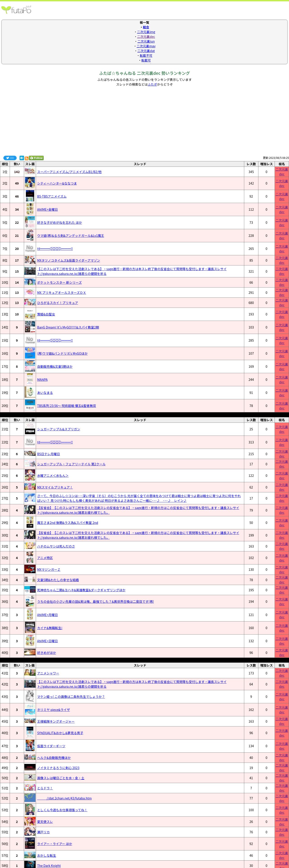The height and width of the screenshot is (868, 289).
Task: Open the 二次元裏img board link
Action: [146, 32]
